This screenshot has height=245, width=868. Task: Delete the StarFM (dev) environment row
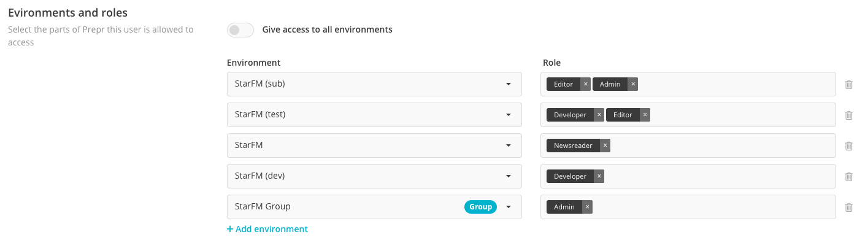click(849, 177)
